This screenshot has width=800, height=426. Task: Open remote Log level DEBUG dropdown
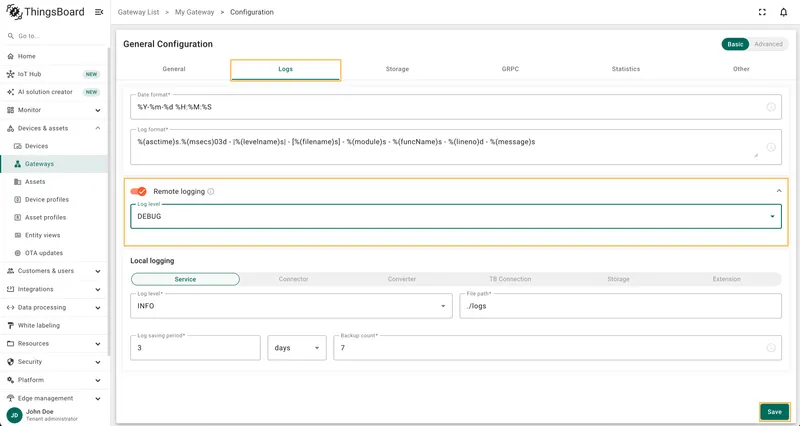click(456, 216)
